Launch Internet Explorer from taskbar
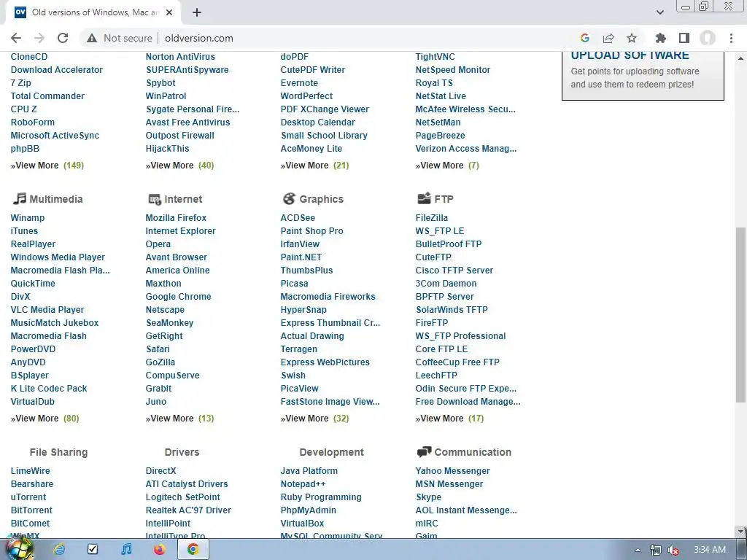747x560 pixels. (x=59, y=550)
